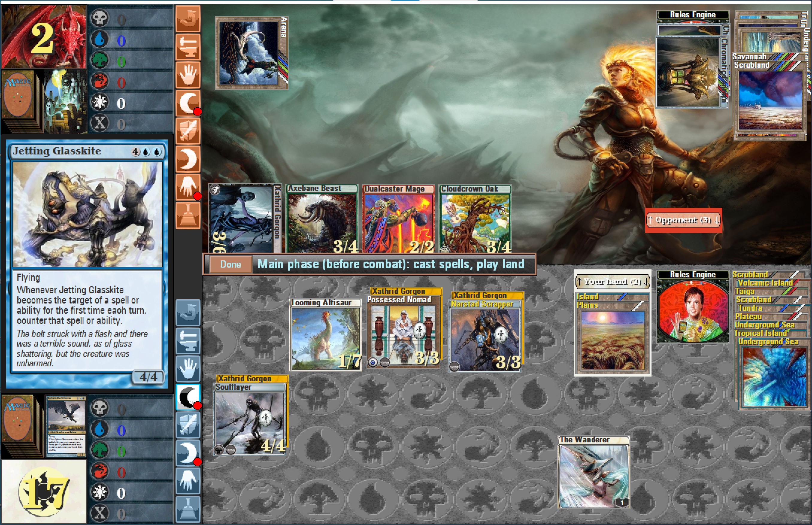
Task: Click opponent's untap phase icon
Action: pos(188,19)
